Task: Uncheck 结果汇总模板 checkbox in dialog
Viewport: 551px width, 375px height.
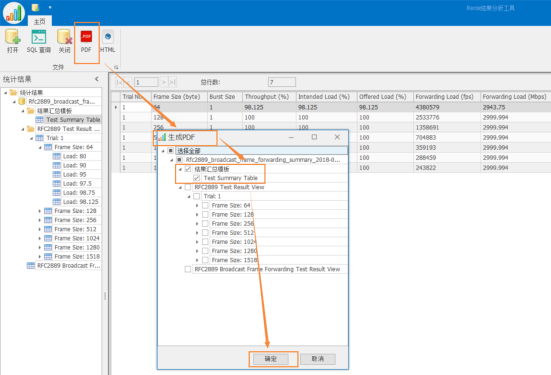Action: click(188, 169)
